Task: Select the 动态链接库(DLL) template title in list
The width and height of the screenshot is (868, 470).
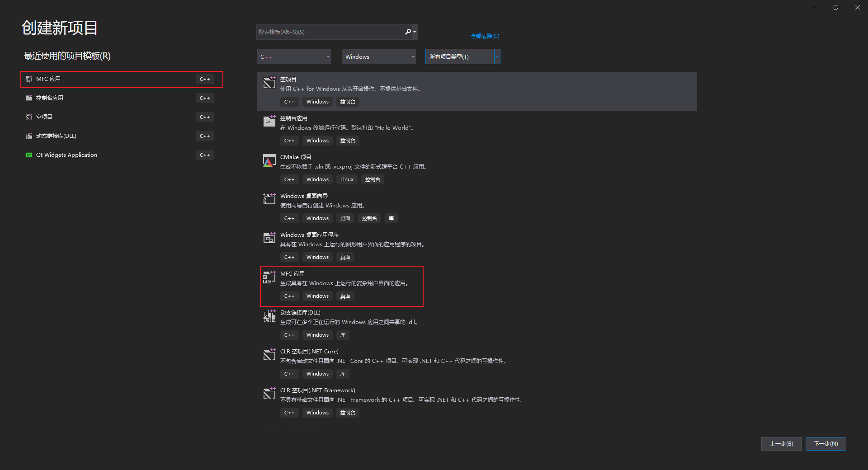Action: point(300,312)
